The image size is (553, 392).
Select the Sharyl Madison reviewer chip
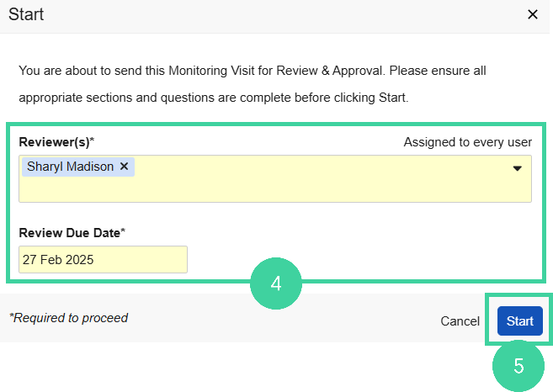pyautogui.click(x=78, y=167)
